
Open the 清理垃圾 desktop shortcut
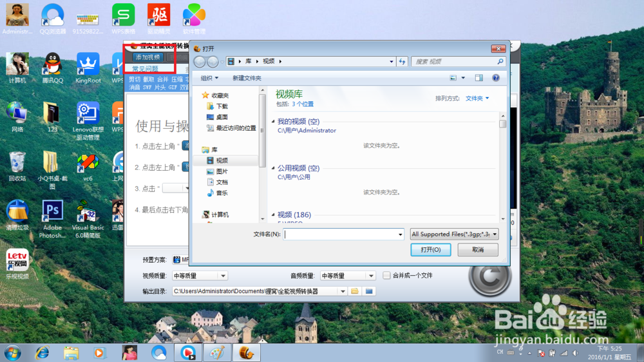[17, 215]
